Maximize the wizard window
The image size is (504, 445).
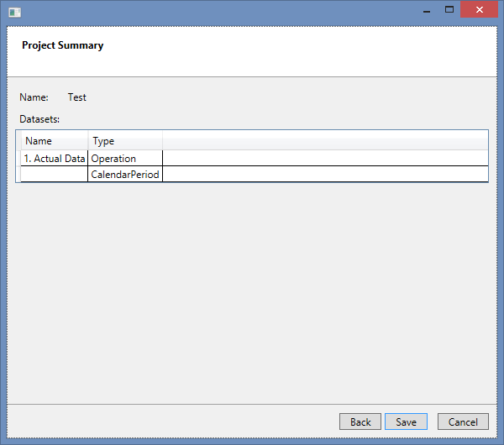click(449, 10)
